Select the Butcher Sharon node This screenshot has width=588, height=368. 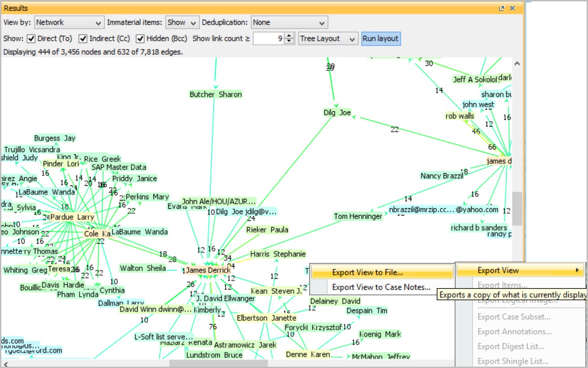(215, 94)
